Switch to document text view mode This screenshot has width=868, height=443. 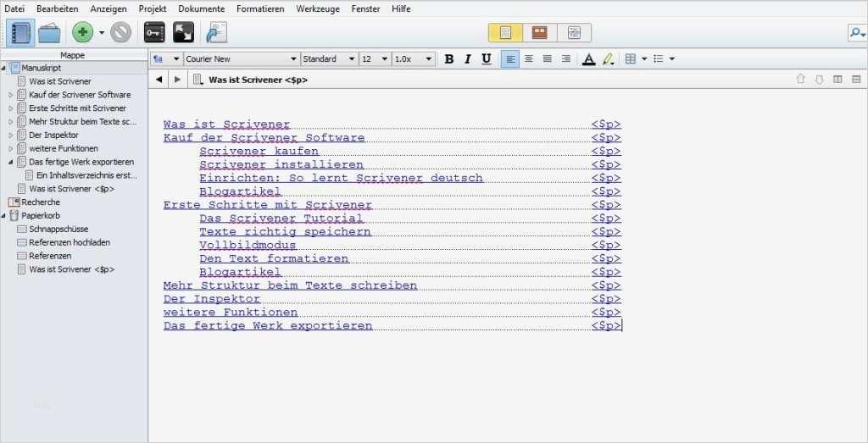(505, 33)
